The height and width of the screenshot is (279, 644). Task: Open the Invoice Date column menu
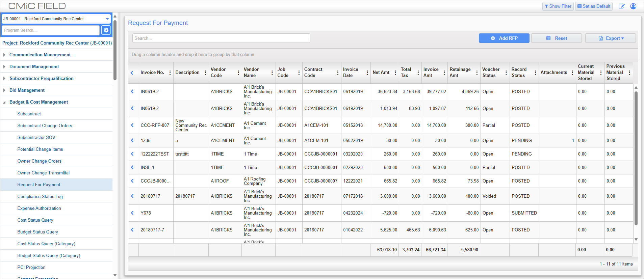367,73
